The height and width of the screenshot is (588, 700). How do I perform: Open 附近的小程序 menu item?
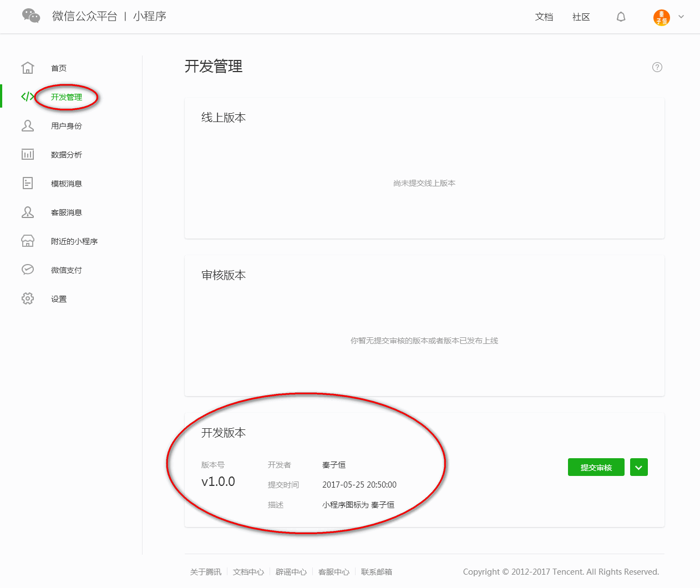point(74,241)
